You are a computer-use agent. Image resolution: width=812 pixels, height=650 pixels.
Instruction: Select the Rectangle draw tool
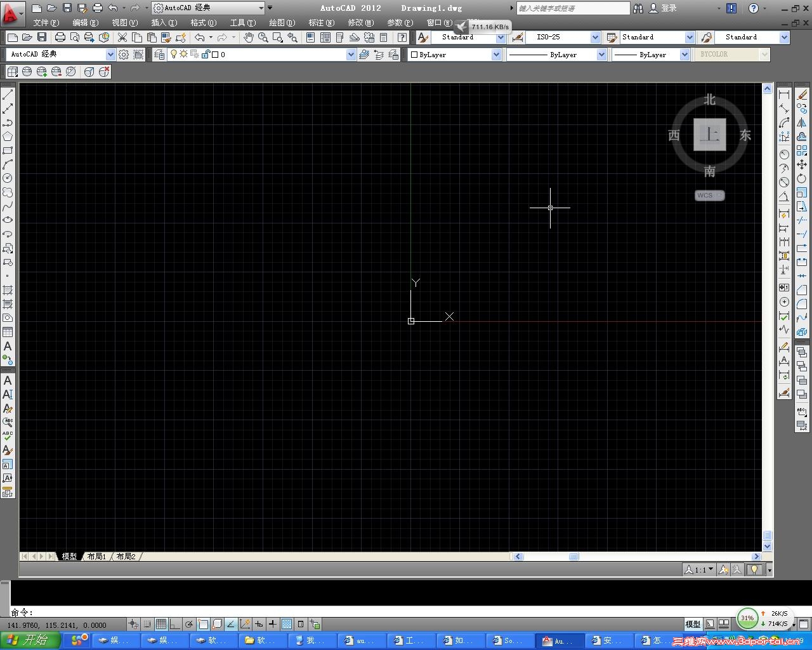coord(8,150)
